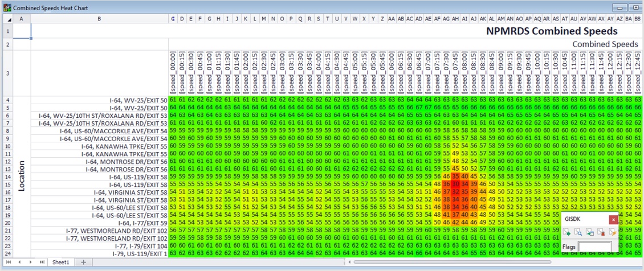Go to the previous sheet arrow
Screen dimensions: 644x271
click(x=19, y=262)
